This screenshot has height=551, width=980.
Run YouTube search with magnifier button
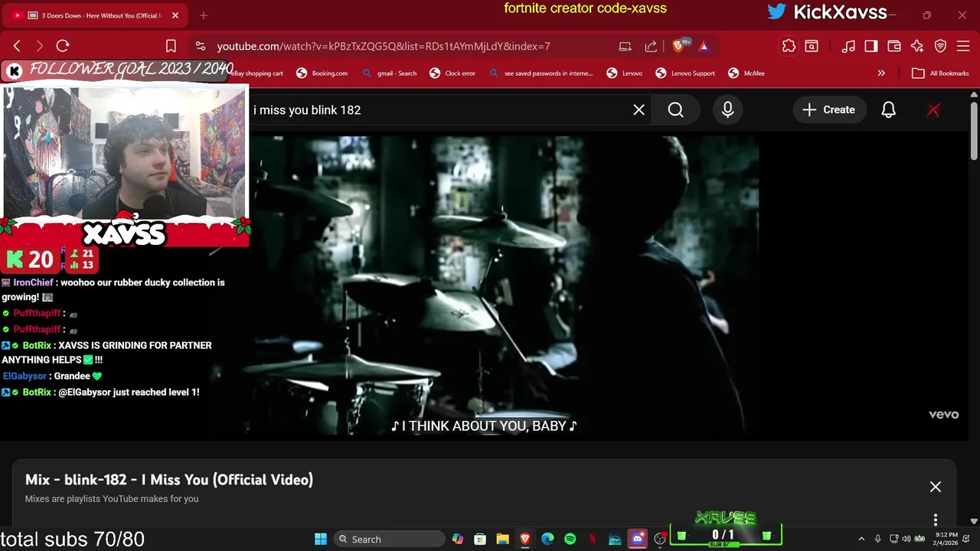click(x=675, y=110)
